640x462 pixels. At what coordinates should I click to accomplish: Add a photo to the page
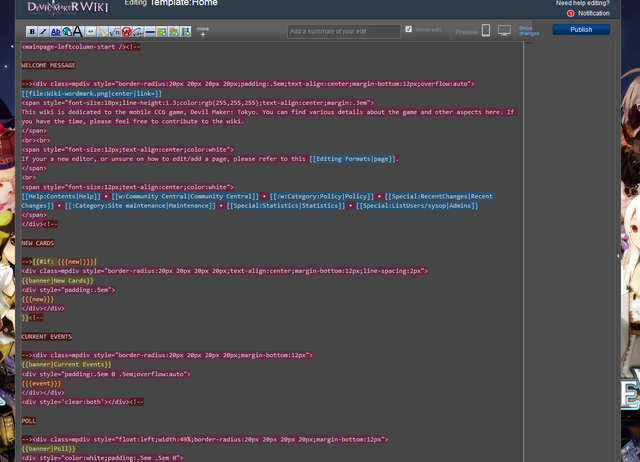click(x=162, y=31)
